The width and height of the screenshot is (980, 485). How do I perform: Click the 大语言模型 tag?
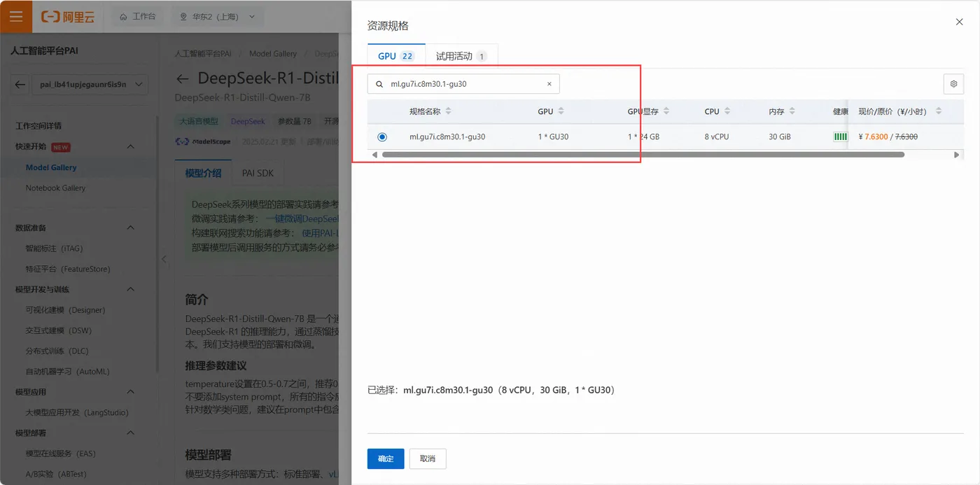(199, 121)
